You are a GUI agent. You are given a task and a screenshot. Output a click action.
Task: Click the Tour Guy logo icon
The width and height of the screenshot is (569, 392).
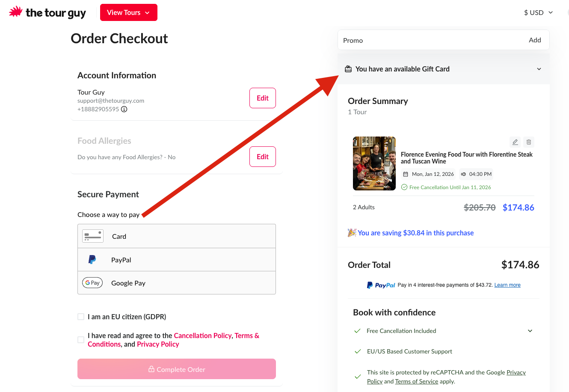pos(15,12)
